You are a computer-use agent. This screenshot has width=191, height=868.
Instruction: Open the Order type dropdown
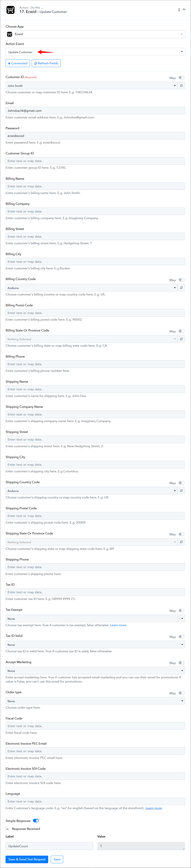click(95, 701)
